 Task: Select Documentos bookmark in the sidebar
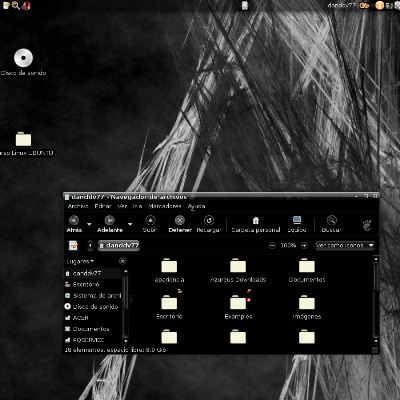(92, 329)
